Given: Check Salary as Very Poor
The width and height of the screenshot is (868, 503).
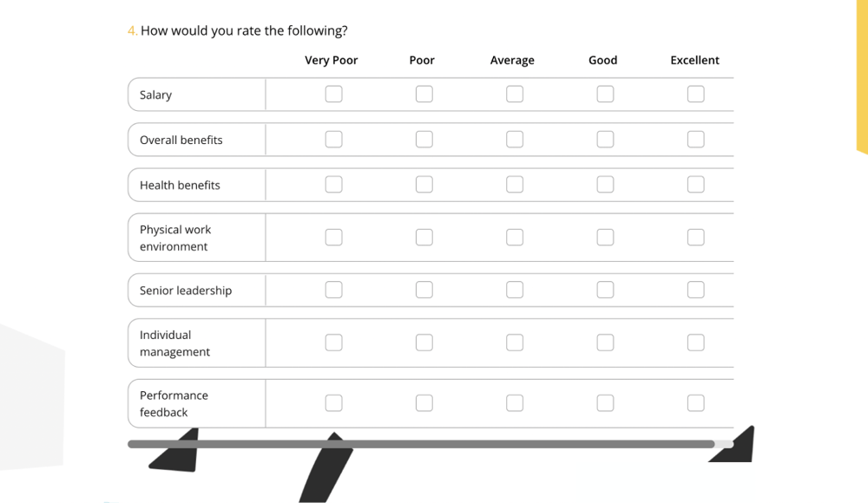Looking at the screenshot, I should click(x=333, y=94).
